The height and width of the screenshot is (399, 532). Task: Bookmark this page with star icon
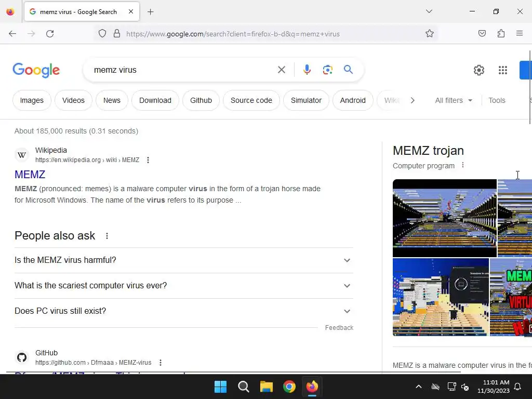click(x=430, y=34)
